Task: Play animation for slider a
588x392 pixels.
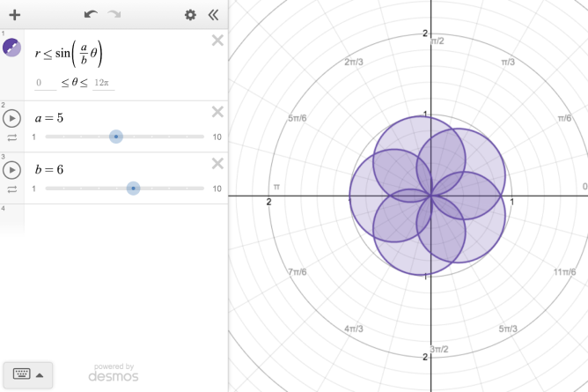Action: tap(12, 118)
